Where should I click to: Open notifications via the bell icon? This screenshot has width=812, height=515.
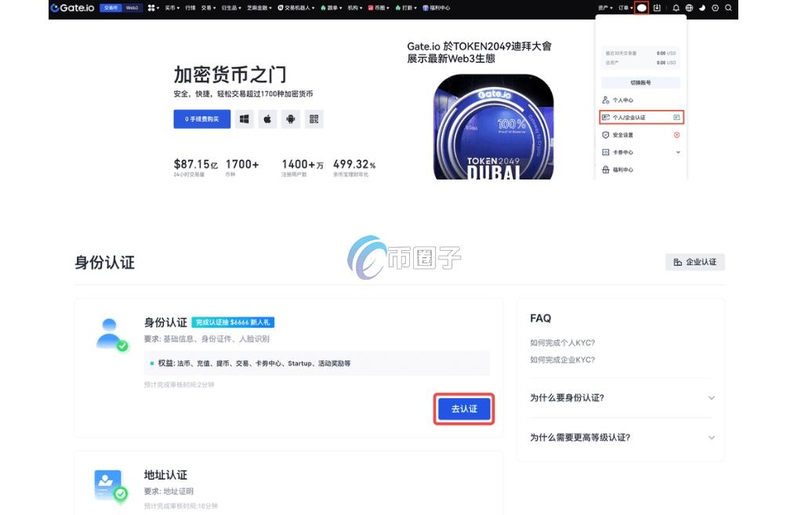pos(676,8)
